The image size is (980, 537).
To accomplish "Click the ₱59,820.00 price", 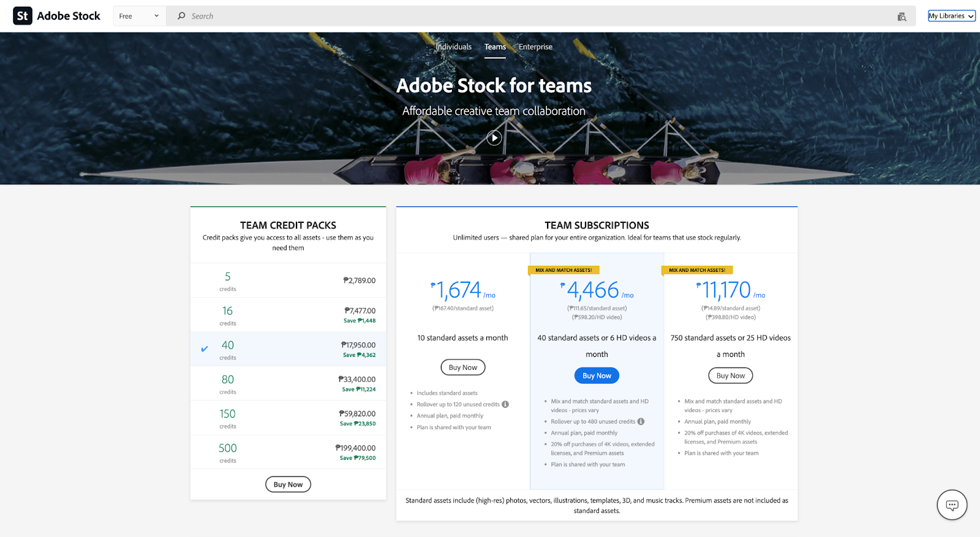I will click(x=357, y=414).
